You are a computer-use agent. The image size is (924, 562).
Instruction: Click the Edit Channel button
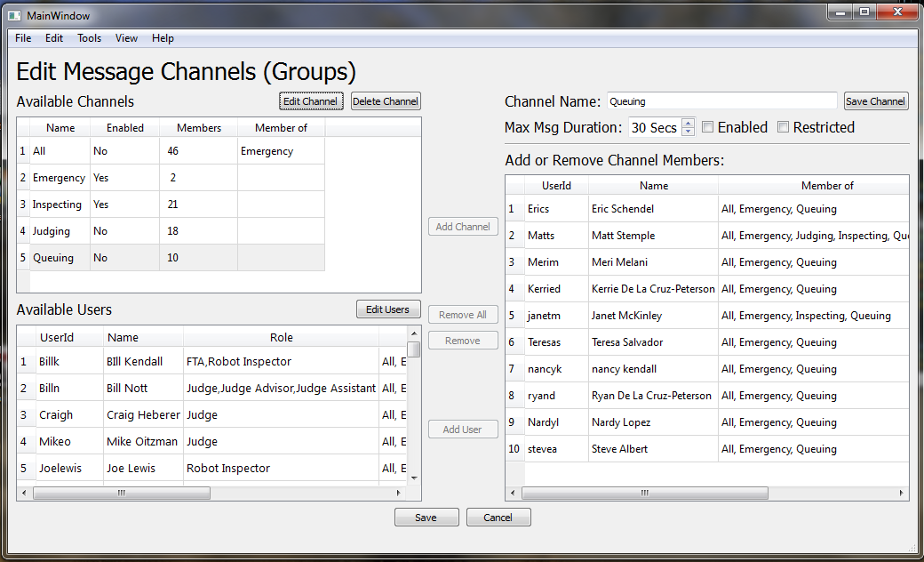[310, 101]
